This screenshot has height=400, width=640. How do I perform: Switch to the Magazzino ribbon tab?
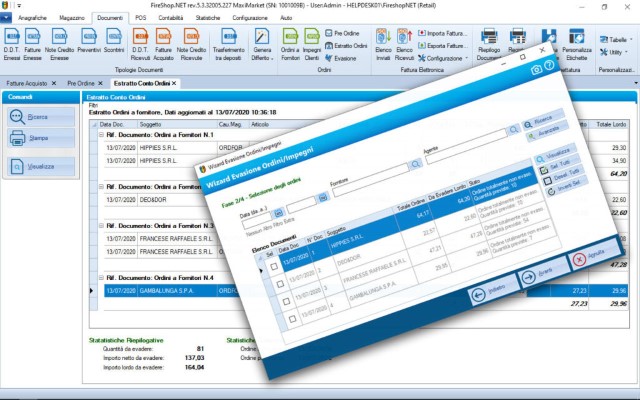tap(70, 18)
